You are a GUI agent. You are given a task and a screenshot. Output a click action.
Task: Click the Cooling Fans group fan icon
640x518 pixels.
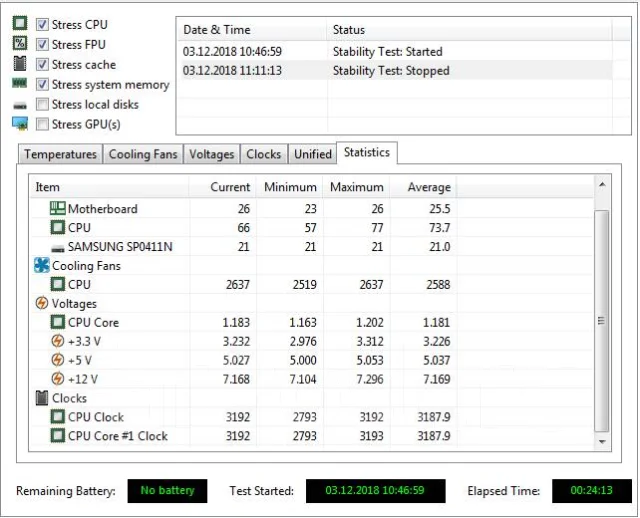click(x=42, y=265)
